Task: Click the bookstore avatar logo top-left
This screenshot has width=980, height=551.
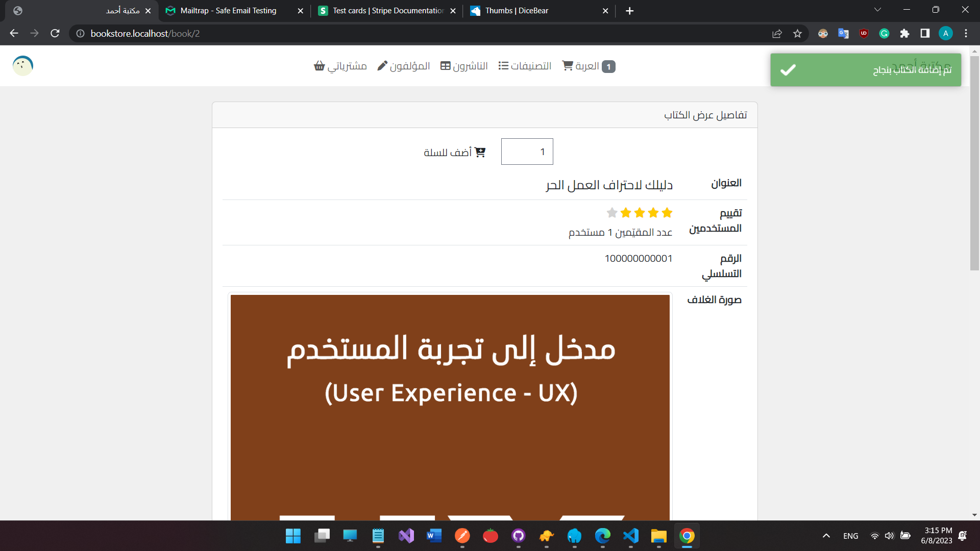Action: (22, 65)
